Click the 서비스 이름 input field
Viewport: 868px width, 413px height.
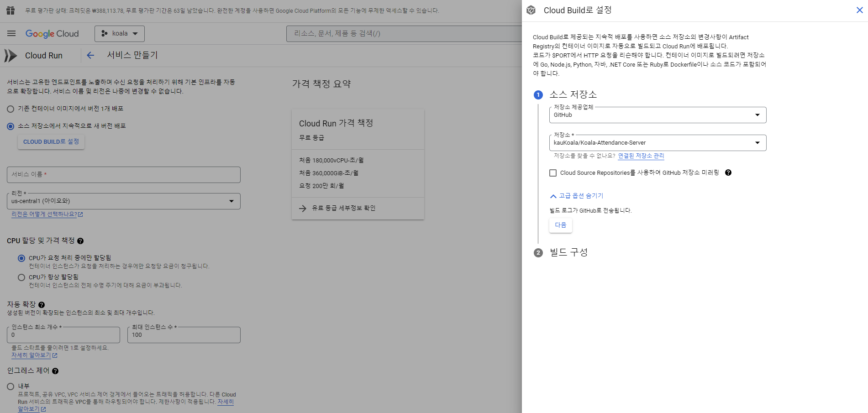pyautogui.click(x=124, y=175)
